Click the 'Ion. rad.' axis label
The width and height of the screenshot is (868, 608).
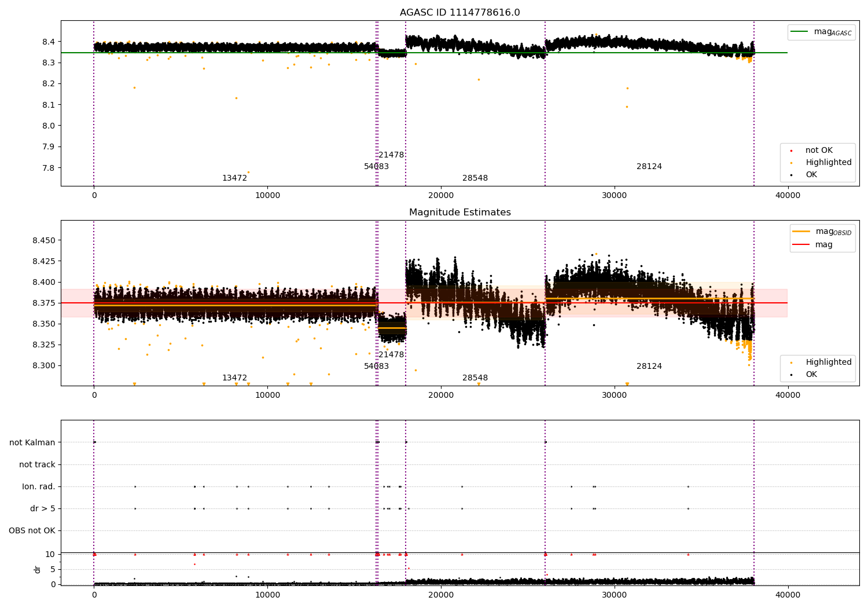[39, 486]
